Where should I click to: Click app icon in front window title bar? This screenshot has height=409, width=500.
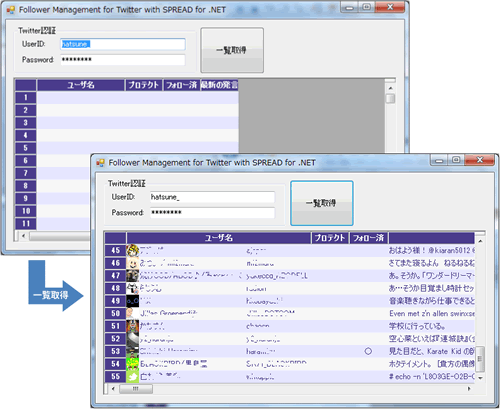(100, 163)
